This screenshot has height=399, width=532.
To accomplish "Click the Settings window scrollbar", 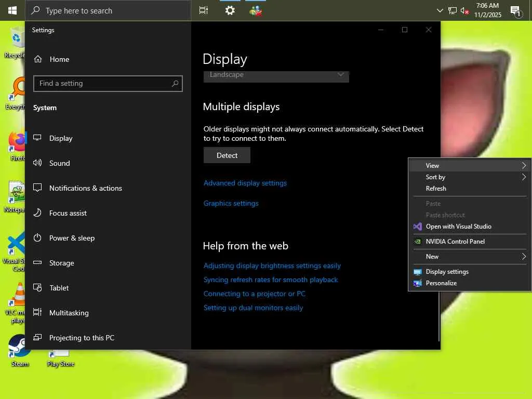I will tap(439, 315).
